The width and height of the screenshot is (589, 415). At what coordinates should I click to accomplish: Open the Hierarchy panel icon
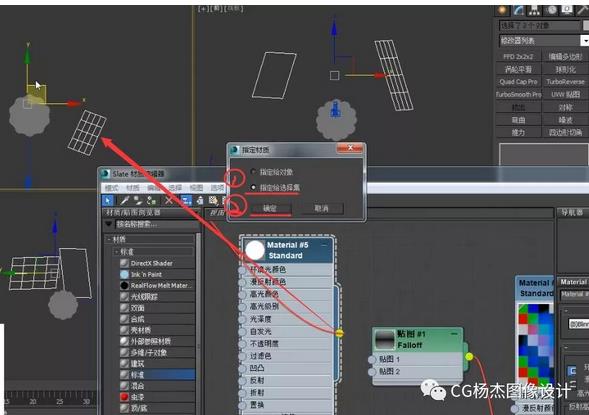(535, 10)
